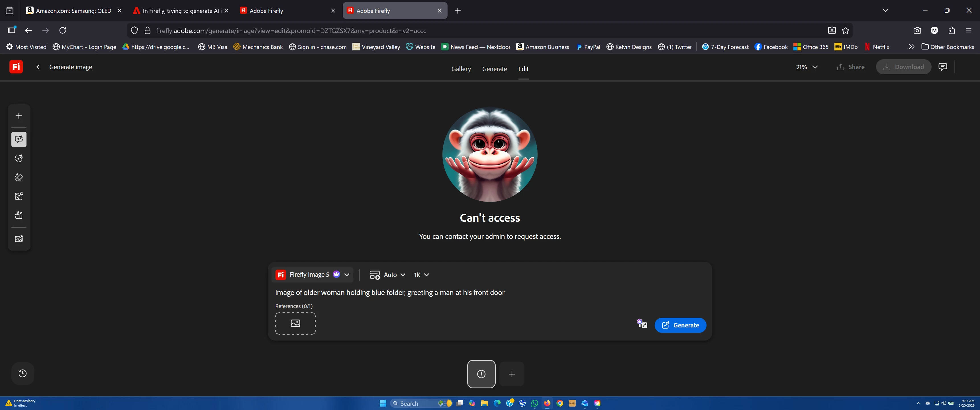The width and height of the screenshot is (980, 410).
Task: Click the bottom image sparkle sidebar tool
Action: [19, 239]
